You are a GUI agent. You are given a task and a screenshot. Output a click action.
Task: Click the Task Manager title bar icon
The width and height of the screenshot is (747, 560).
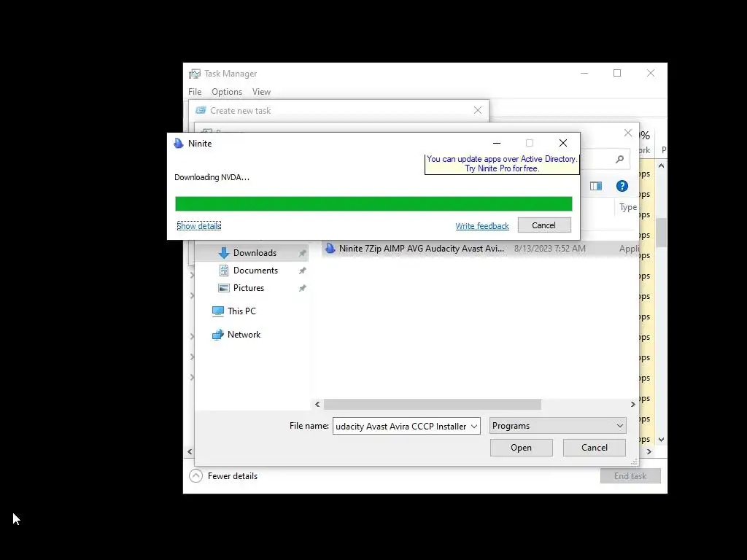(194, 74)
